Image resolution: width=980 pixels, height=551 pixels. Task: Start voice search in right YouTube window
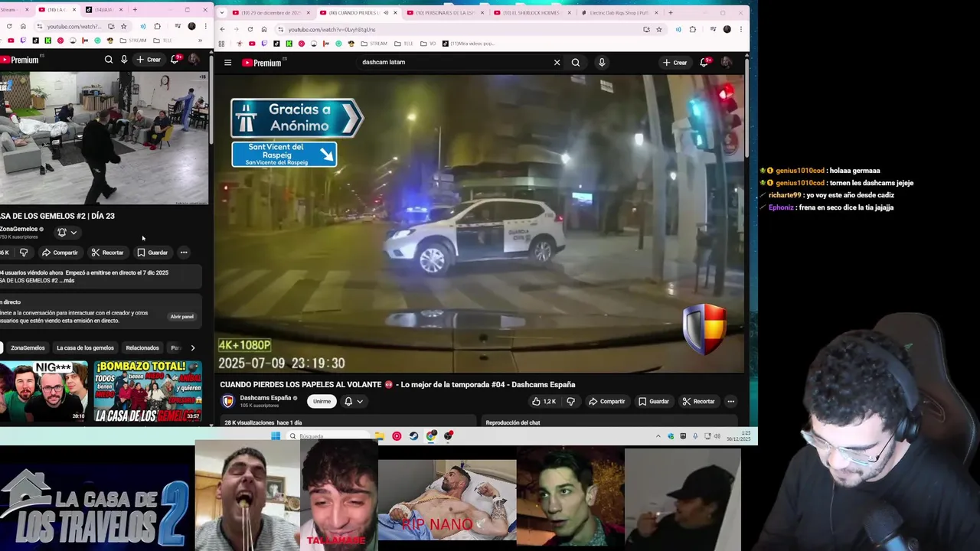click(x=602, y=63)
